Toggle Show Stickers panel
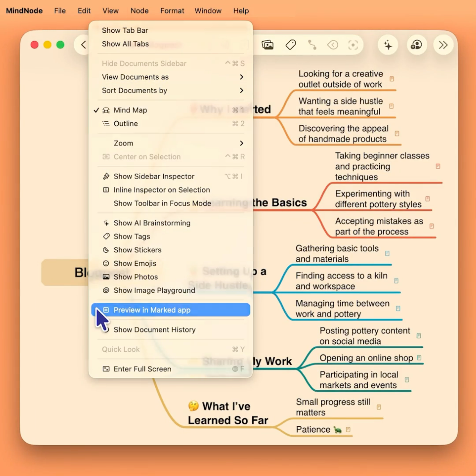The height and width of the screenshot is (476, 476). [x=170, y=250]
